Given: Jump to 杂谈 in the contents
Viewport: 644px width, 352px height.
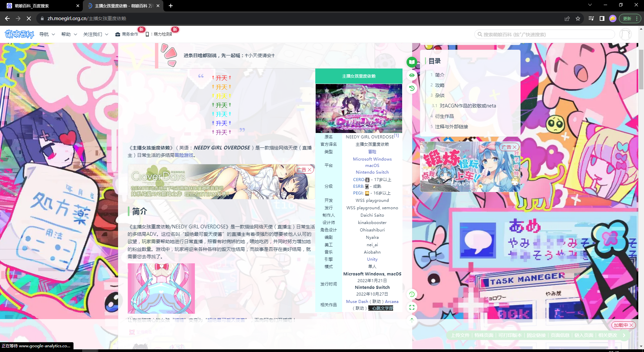Looking at the screenshot, I should click(x=439, y=95).
